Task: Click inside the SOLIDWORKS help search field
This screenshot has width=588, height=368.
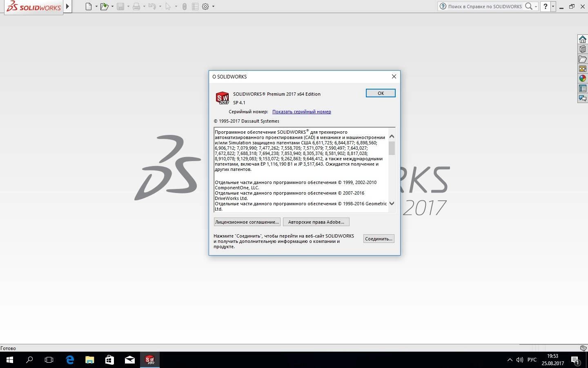Action: [485, 7]
